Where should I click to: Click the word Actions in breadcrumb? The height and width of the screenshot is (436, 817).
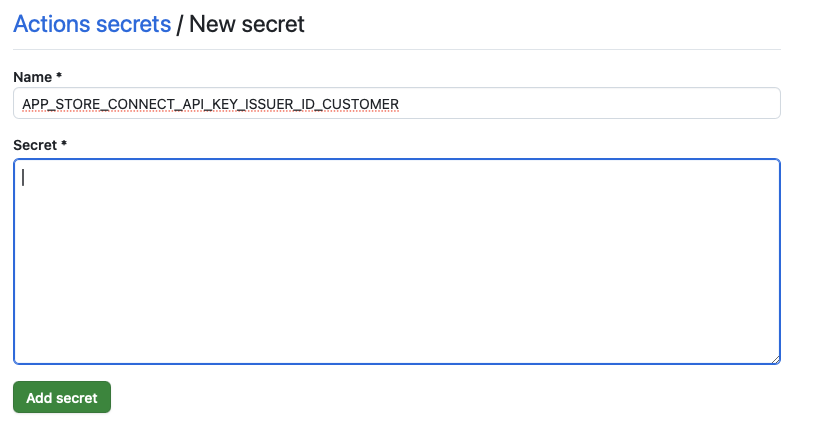pyautogui.click(x=52, y=24)
